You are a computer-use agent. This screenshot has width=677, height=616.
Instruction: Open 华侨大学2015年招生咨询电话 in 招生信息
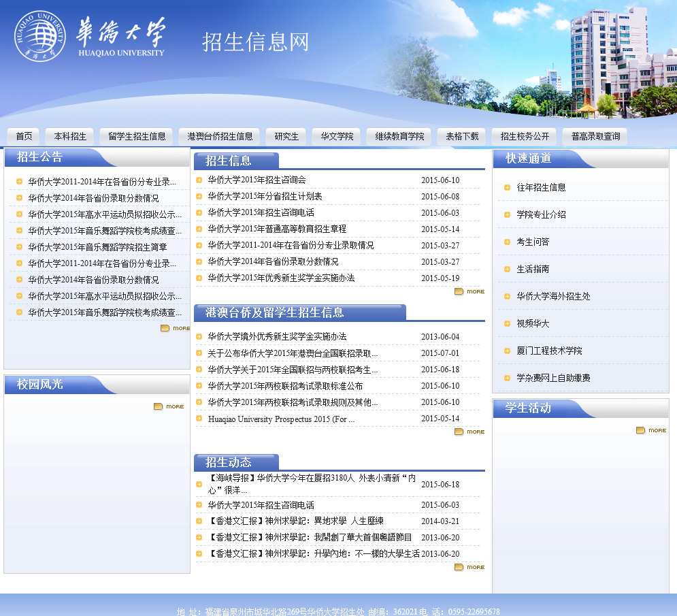pyautogui.click(x=261, y=213)
